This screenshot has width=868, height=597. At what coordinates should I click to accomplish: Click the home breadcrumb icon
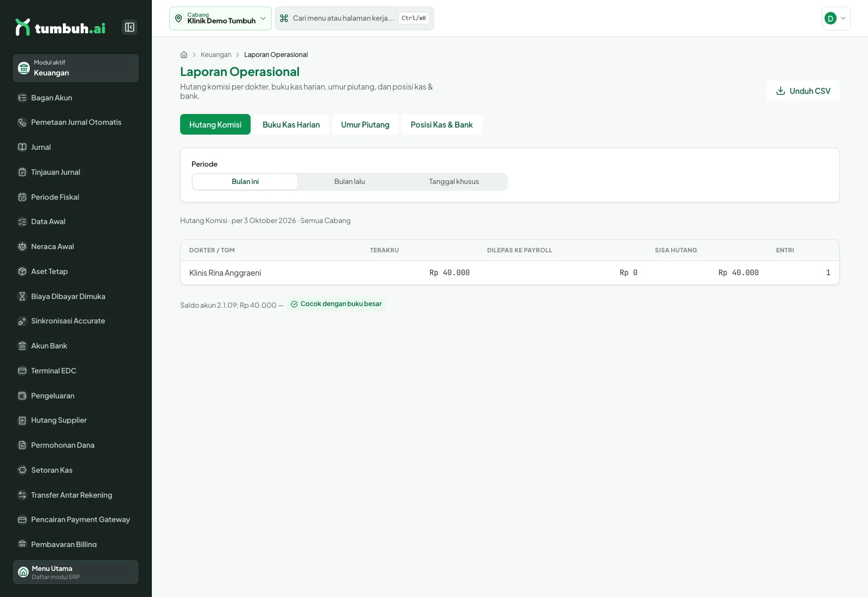tap(184, 55)
